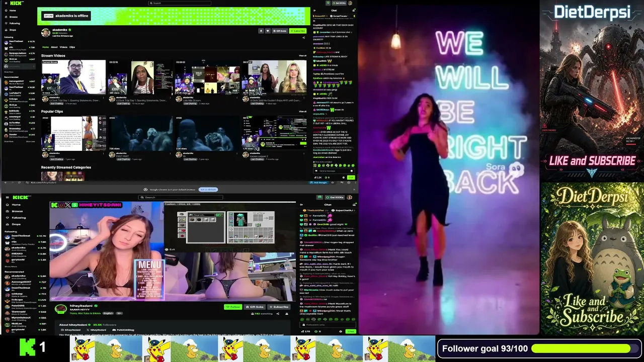Click Subscribe on akademiks channel
644x362 pixels.
[x=298, y=31]
